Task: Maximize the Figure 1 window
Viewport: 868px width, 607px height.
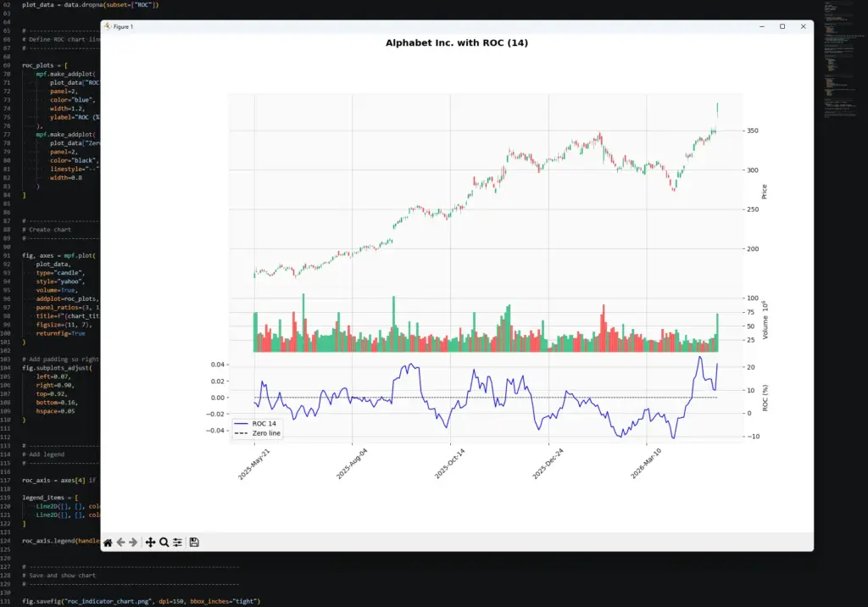Action: (x=782, y=26)
